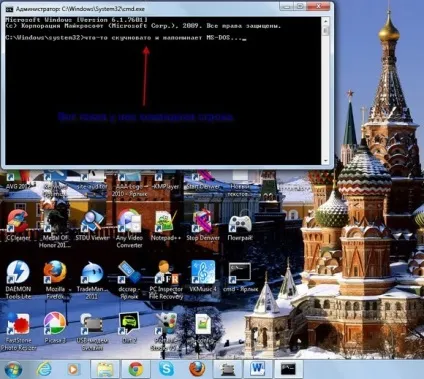Click cmd scrollbar down arrow

(x=326, y=161)
